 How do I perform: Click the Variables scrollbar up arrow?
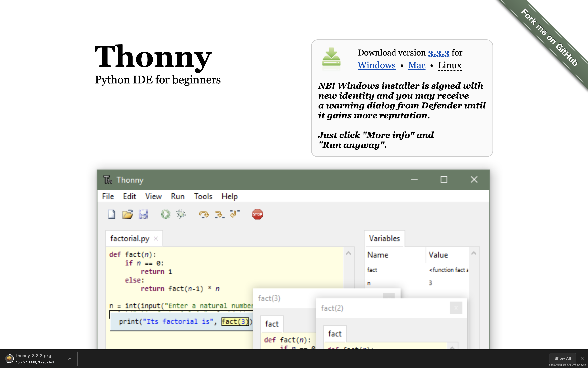point(473,253)
